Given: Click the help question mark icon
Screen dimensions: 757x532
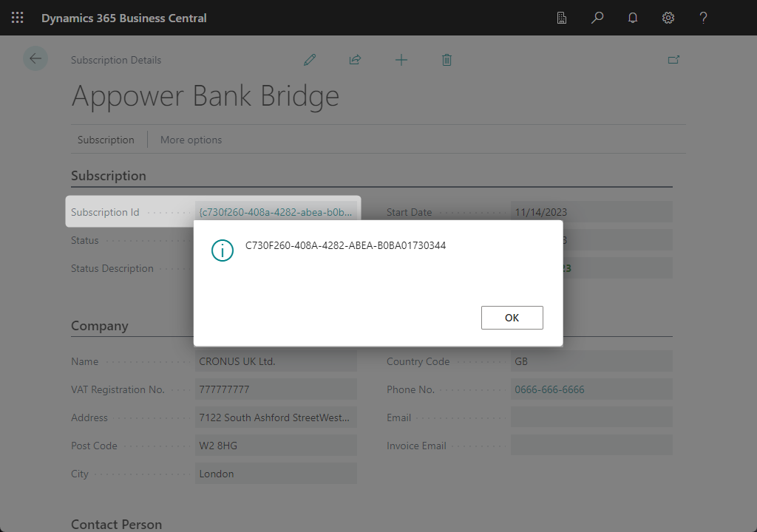Looking at the screenshot, I should point(704,18).
